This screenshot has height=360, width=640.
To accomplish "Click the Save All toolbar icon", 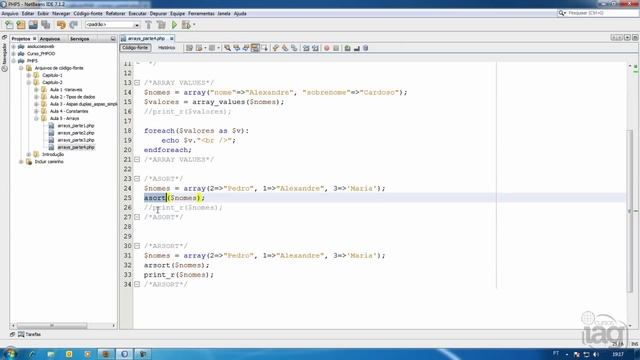I will click(45, 25).
